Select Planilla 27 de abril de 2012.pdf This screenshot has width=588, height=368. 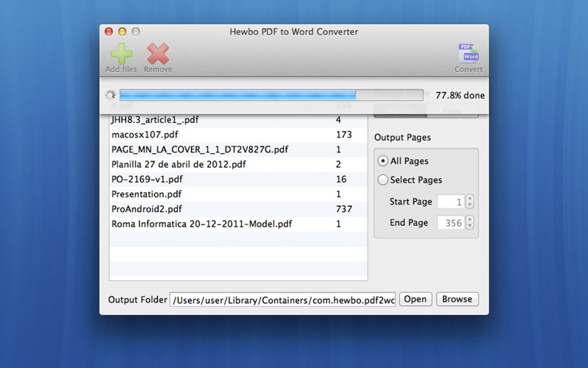(238, 164)
